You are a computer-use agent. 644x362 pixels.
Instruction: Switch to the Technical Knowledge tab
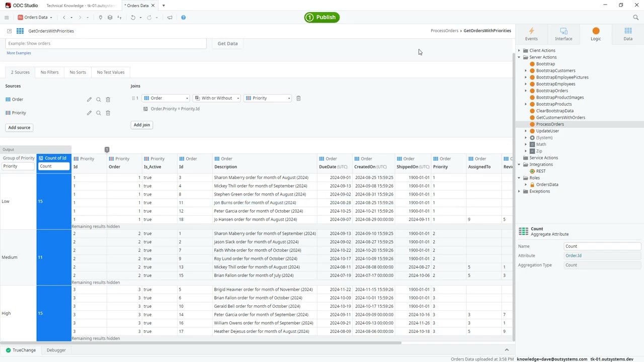pyautogui.click(x=80, y=6)
